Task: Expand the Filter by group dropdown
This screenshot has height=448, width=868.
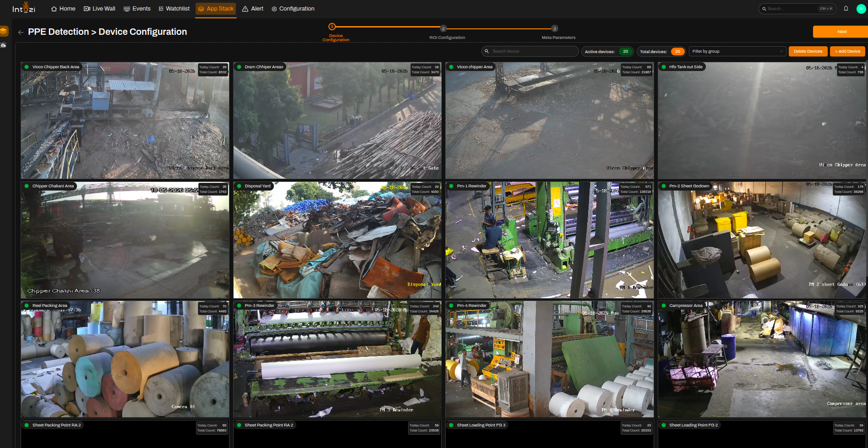Action: (x=737, y=51)
